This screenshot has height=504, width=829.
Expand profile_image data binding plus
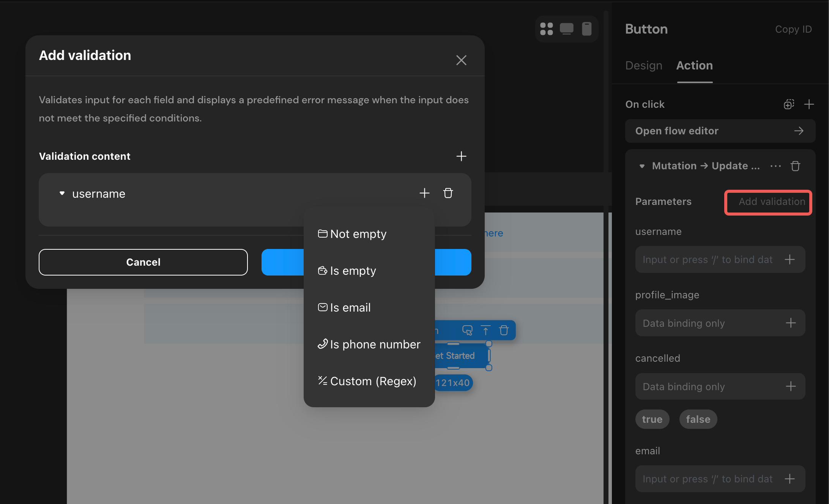click(x=791, y=323)
